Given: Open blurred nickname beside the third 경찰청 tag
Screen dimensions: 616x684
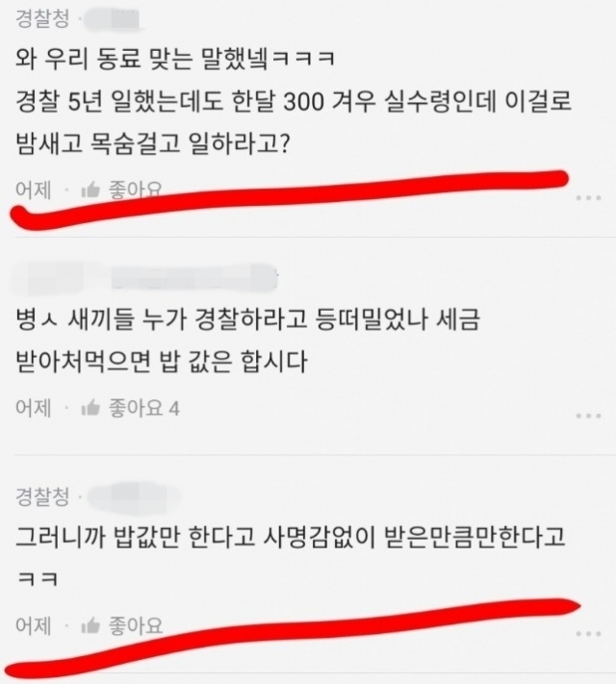Looking at the screenshot, I should (134, 497).
